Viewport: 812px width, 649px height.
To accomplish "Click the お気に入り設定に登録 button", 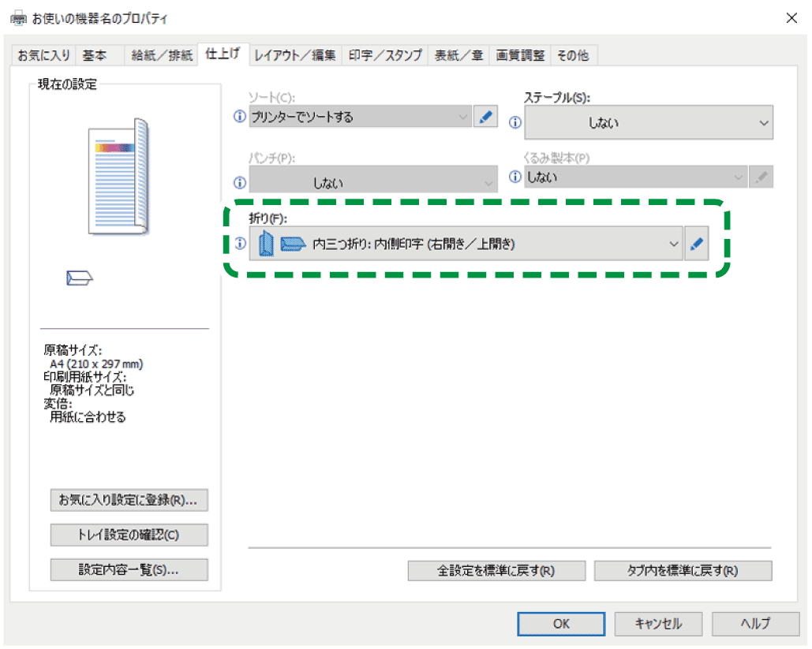I will 129,500.
